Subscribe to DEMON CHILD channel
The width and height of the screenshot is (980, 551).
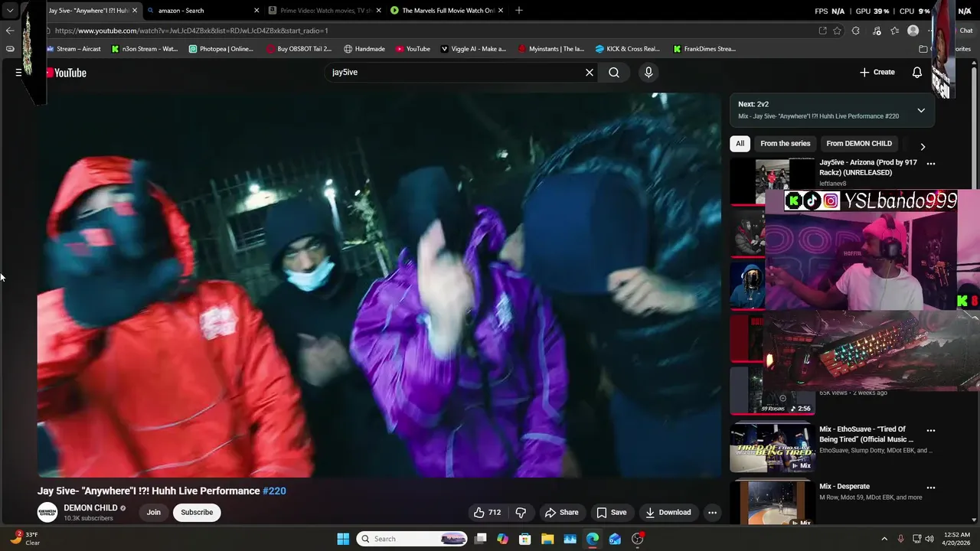[x=197, y=513]
